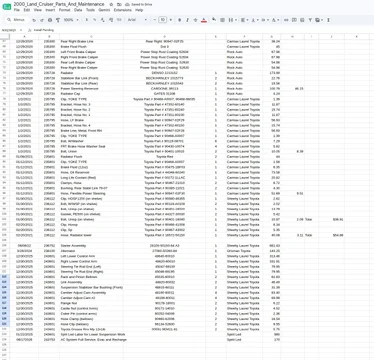Open the Format menu
Viewport: 374px width, 360px height.
click(64, 10)
